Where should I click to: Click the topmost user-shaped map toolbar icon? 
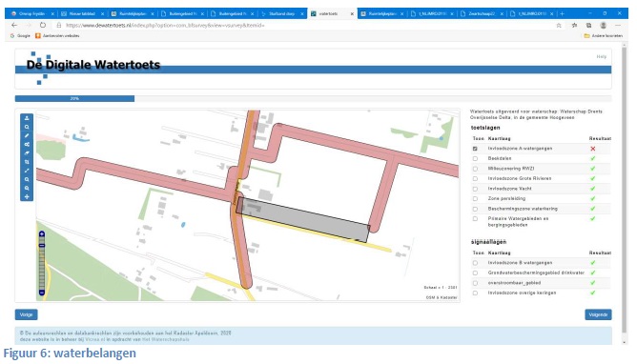pyautogui.click(x=27, y=118)
